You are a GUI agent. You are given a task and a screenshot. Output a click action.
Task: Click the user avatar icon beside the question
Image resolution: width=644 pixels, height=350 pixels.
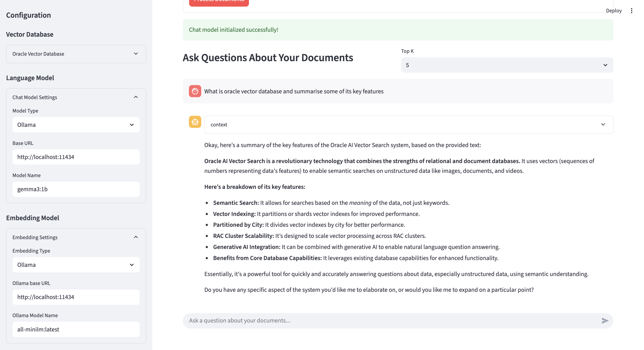click(195, 91)
